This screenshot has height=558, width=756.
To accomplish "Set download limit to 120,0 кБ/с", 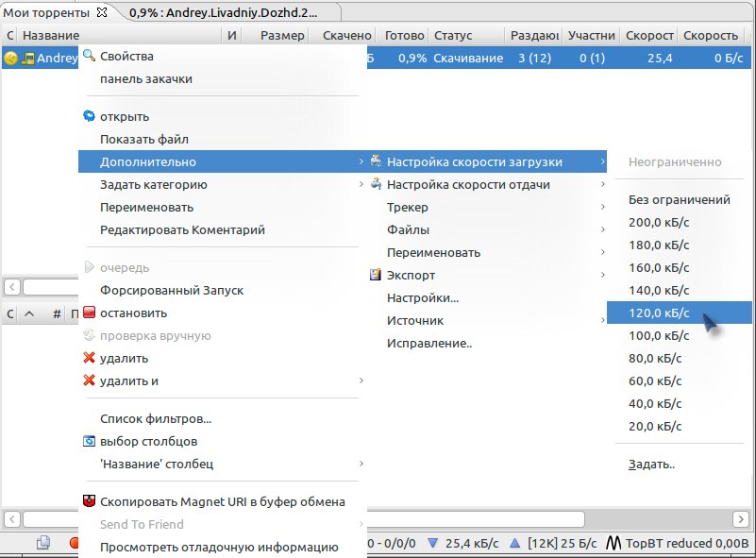I will point(680,313).
